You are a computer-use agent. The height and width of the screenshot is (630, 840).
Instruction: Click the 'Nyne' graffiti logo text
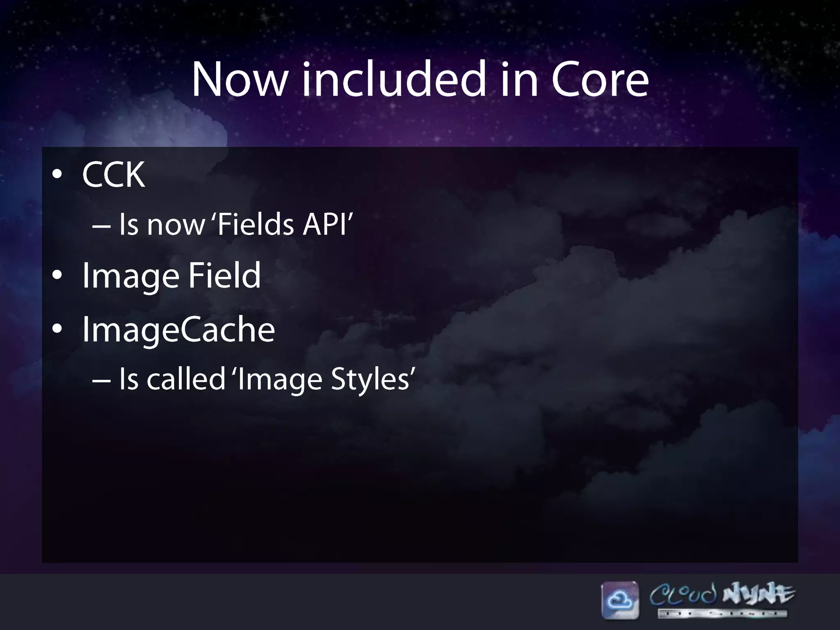coord(758,594)
